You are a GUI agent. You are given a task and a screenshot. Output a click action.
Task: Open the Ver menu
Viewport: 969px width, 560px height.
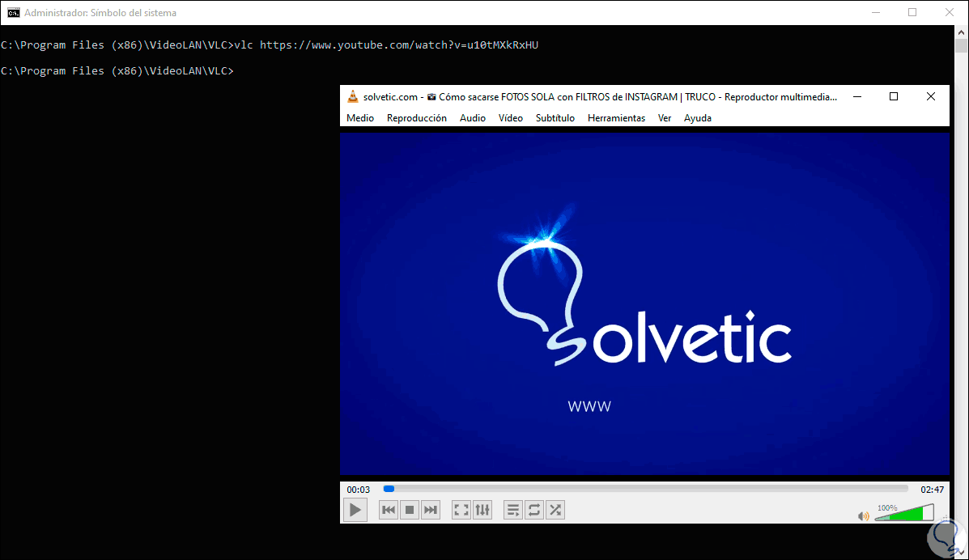click(x=665, y=118)
